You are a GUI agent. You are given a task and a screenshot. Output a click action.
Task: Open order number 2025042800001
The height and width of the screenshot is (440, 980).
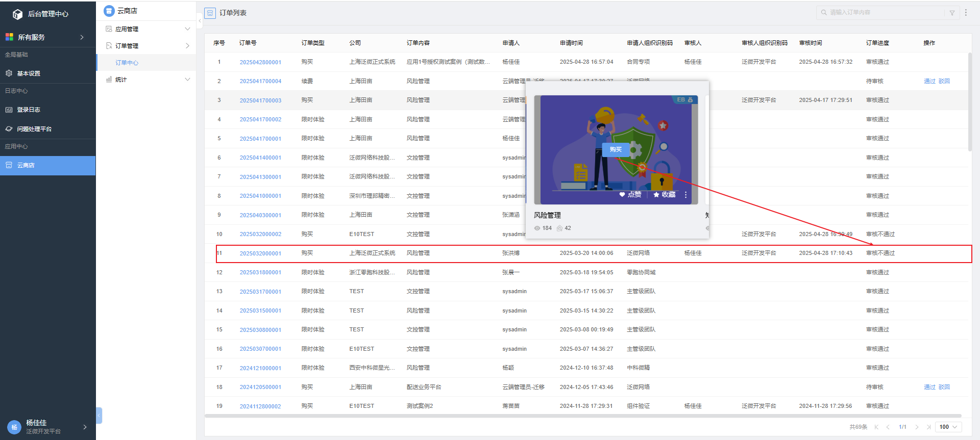click(260, 62)
